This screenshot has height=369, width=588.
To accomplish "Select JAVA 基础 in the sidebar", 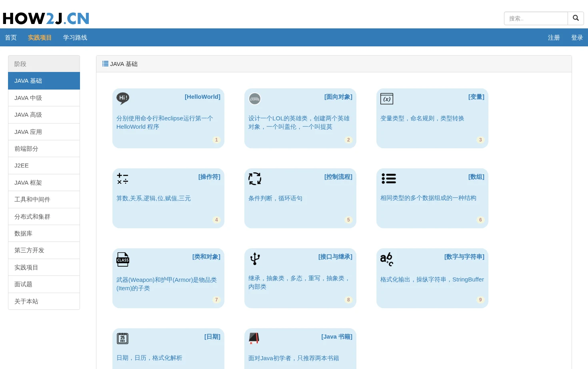I will (x=44, y=81).
